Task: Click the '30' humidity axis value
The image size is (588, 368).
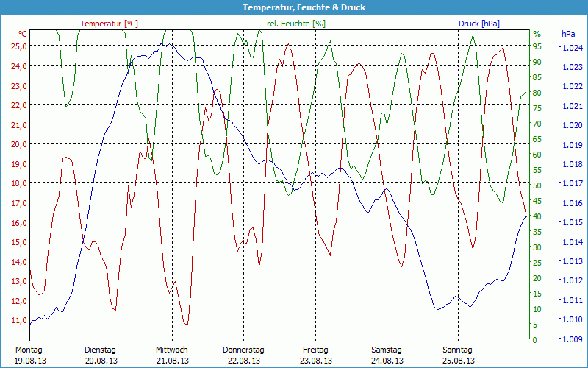Action: [537, 247]
